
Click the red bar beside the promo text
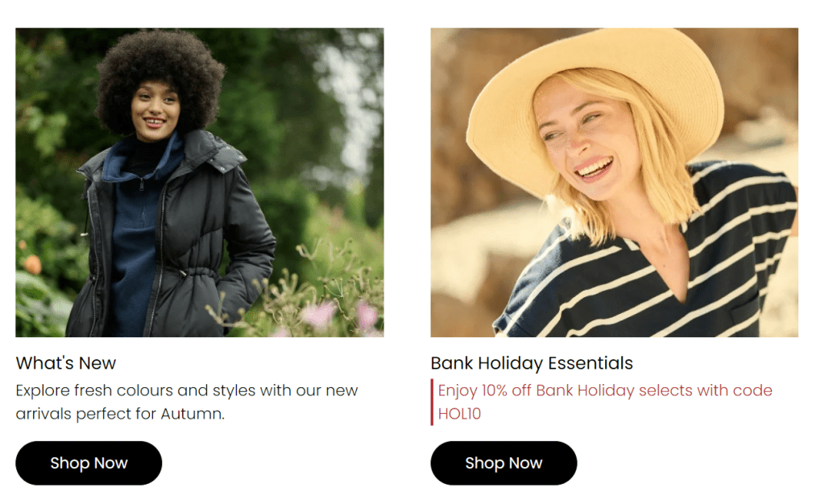point(432,402)
